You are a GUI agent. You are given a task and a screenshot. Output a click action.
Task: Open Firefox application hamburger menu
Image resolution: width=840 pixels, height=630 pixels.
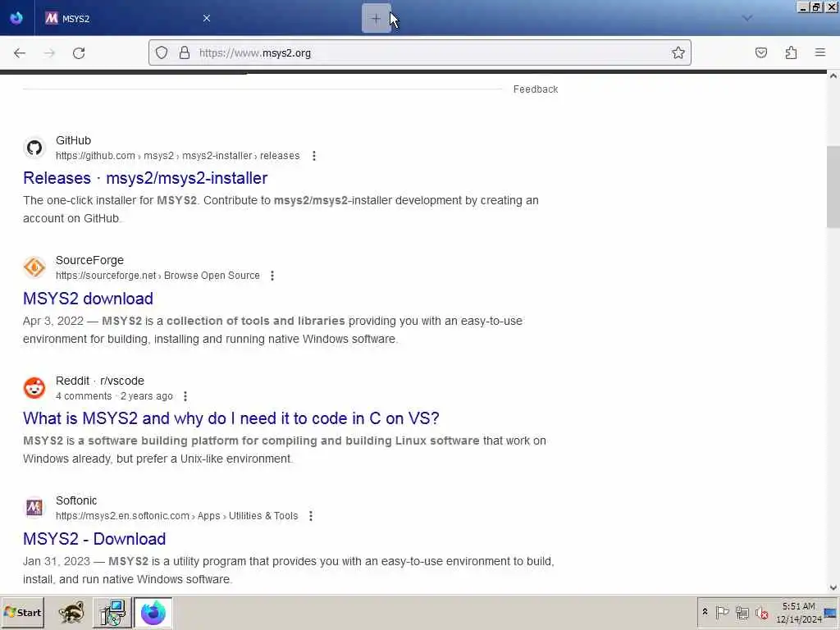point(820,52)
